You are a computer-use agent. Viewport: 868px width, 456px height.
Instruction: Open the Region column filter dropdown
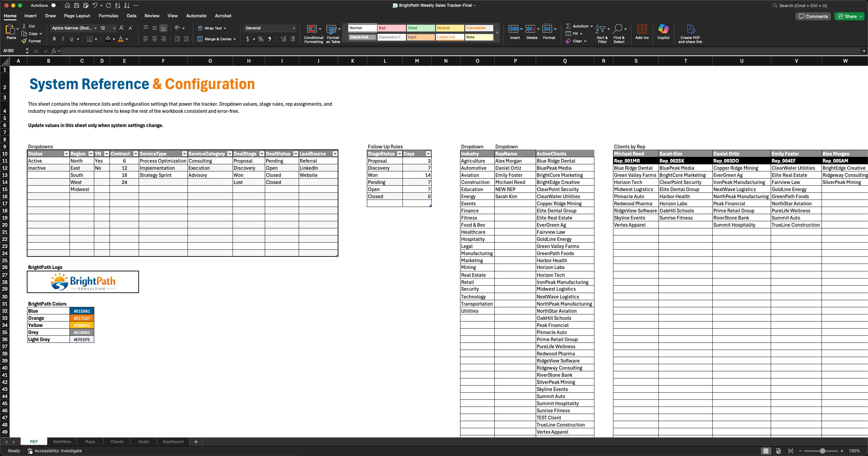(x=91, y=154)
